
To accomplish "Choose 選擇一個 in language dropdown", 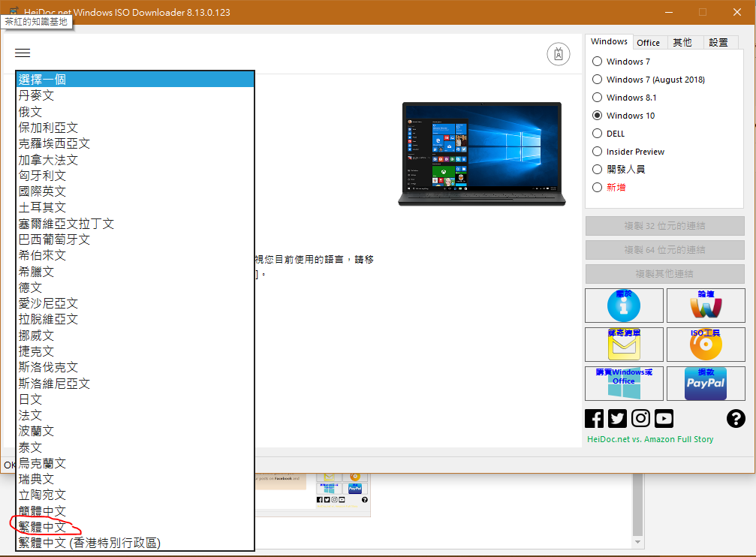I will pyautogui.click(x=135, y=79).
